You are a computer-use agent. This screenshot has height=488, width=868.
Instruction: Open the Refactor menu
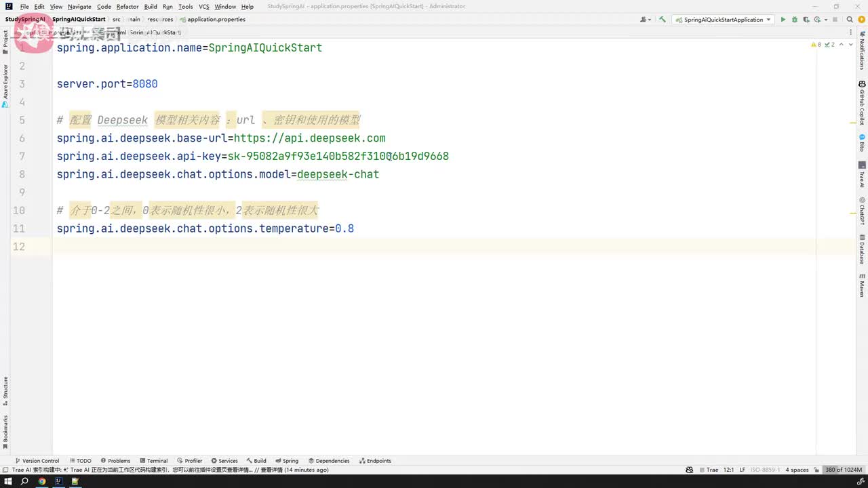(x=127, y=7)
